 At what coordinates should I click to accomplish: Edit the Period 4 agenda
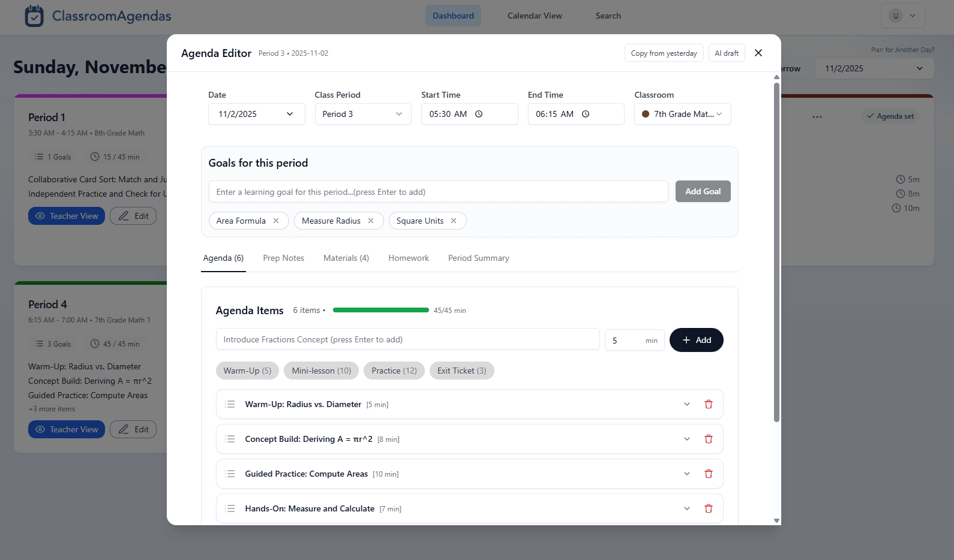point(133,429)
